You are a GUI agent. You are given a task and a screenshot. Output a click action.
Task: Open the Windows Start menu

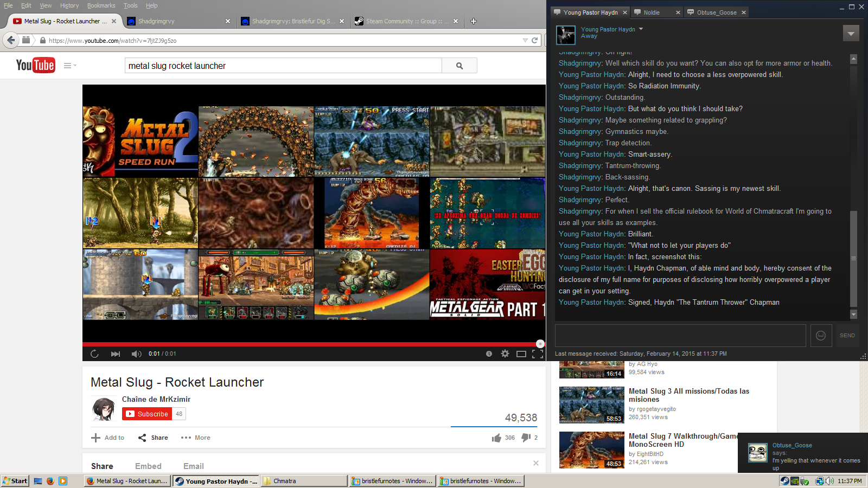15,481
